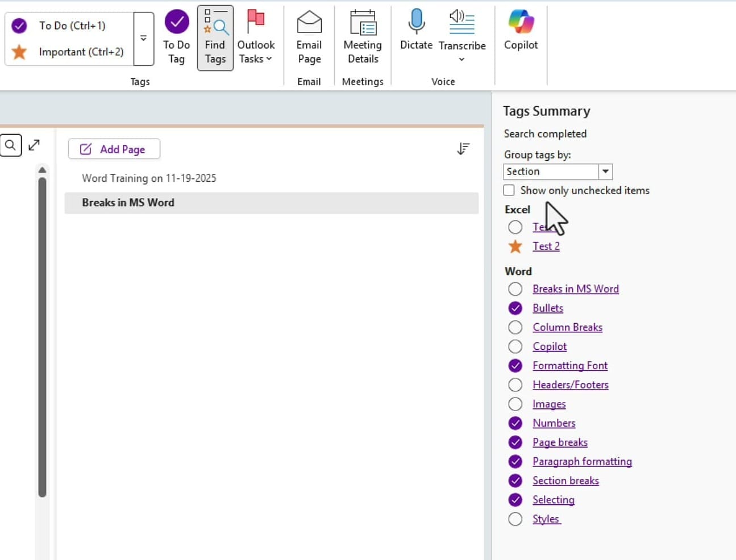This screenshot has width=736, height=560.
Task: Click the sort pages icon
Action: [464, 148]
